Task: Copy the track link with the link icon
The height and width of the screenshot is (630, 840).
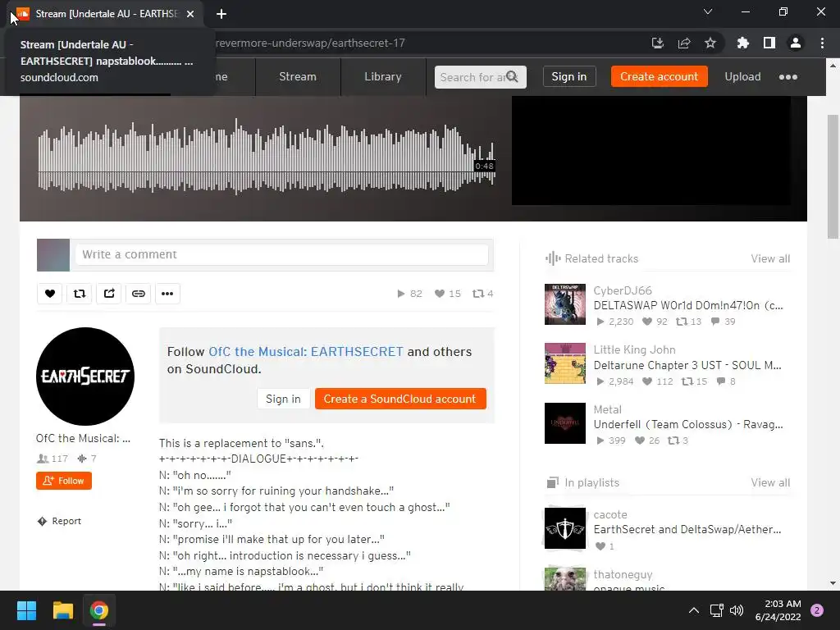Action: pyautogui.click(x=138, y=294)
